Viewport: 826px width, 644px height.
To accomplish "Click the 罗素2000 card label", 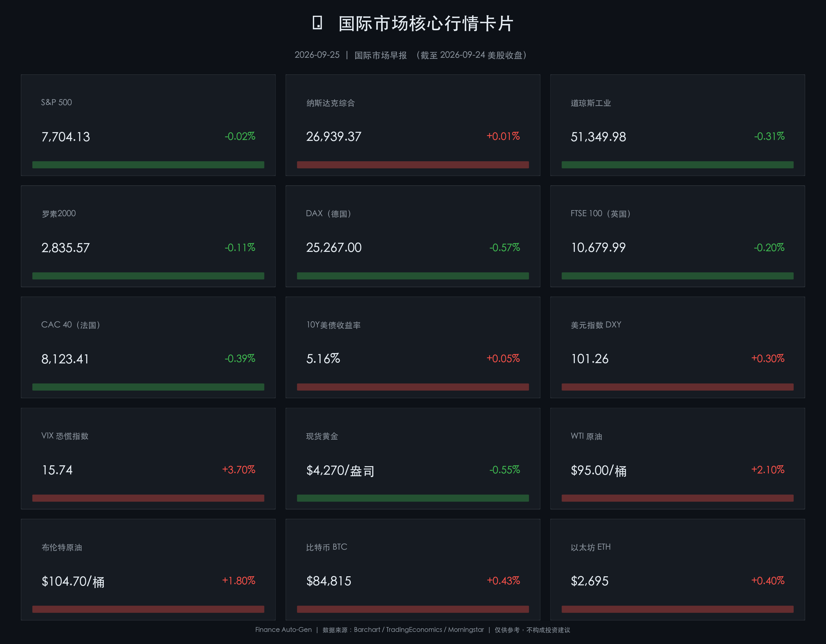I will [x=59, y=213].
